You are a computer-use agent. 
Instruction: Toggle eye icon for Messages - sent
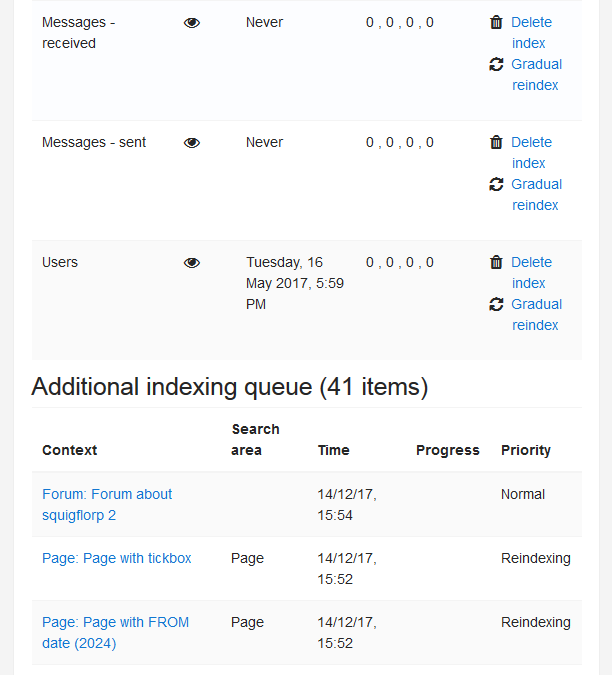click(x=192, y=142)
